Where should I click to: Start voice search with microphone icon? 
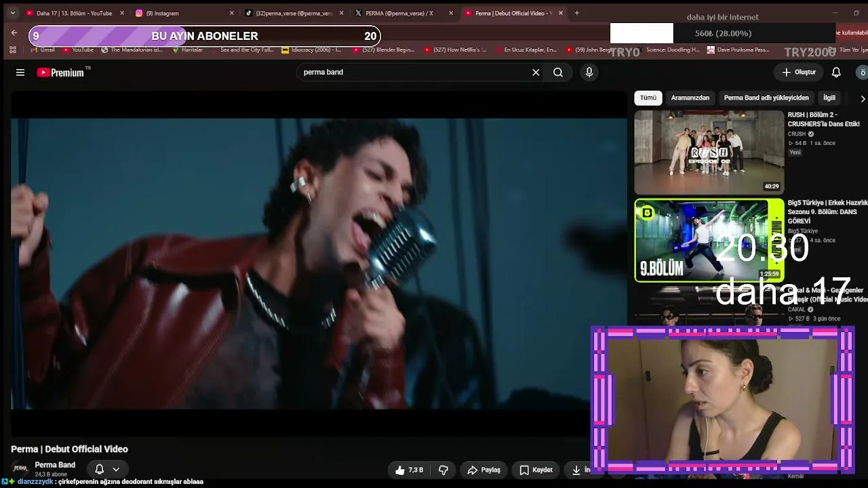tap(589, 73)
